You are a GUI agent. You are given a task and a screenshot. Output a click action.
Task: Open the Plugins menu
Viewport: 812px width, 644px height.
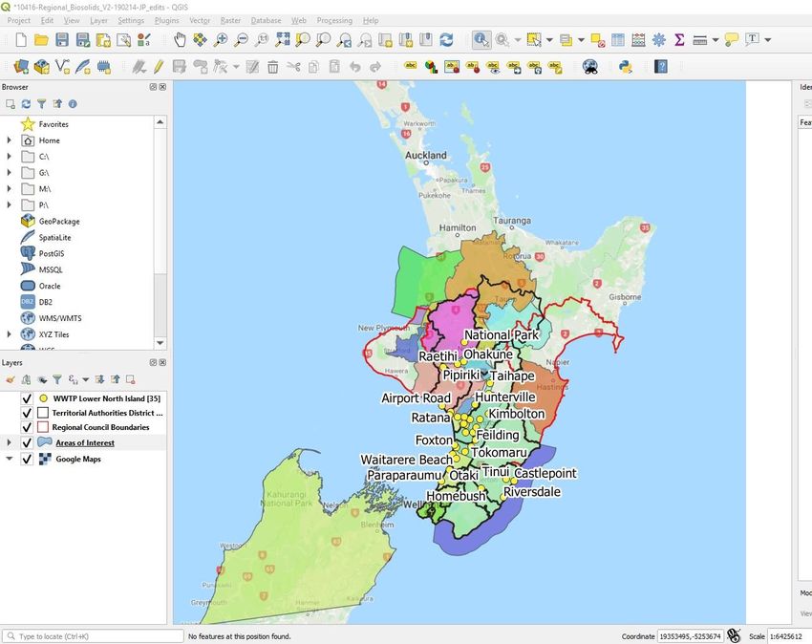pyautogui.click(x=167, y=20)
